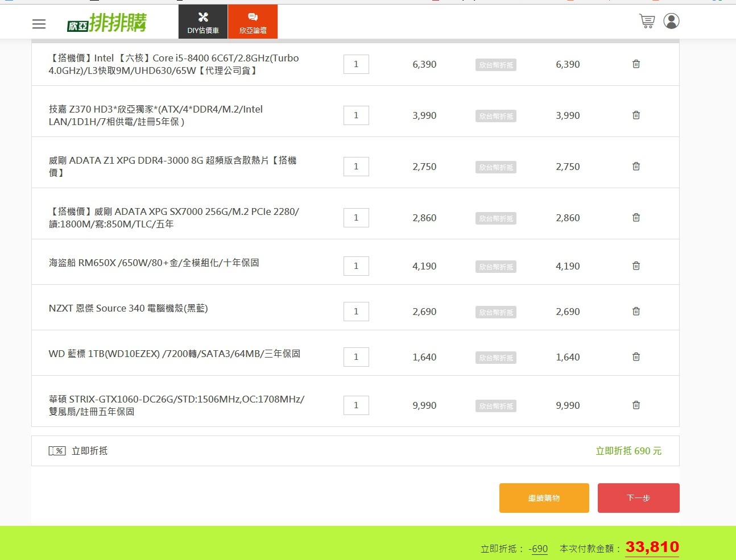Image resolution: width=736 pixels, height=560 pixels.
Task: Click the 欣亞排排購 logo
Action: tap(107, 23)
